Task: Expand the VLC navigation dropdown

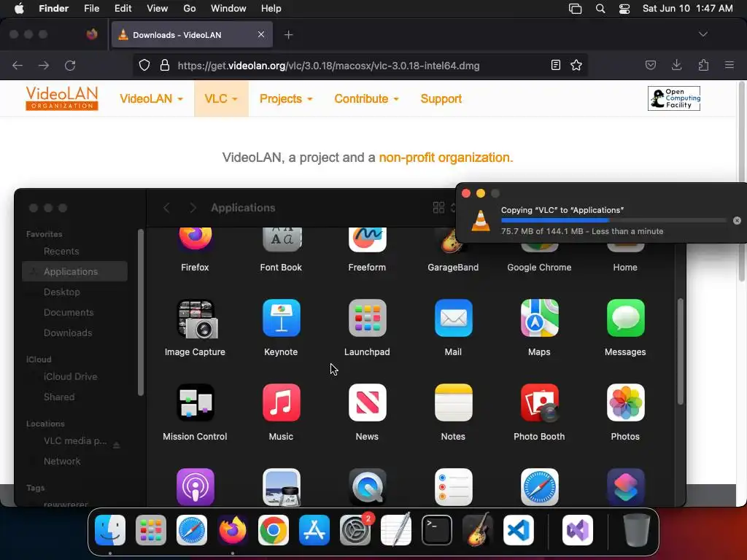Action: pos(221,98)
